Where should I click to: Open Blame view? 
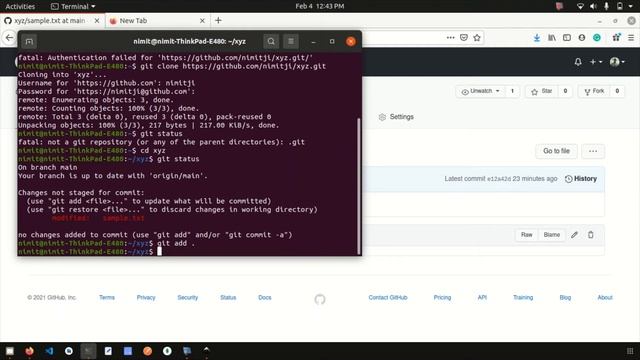[551, 235]
